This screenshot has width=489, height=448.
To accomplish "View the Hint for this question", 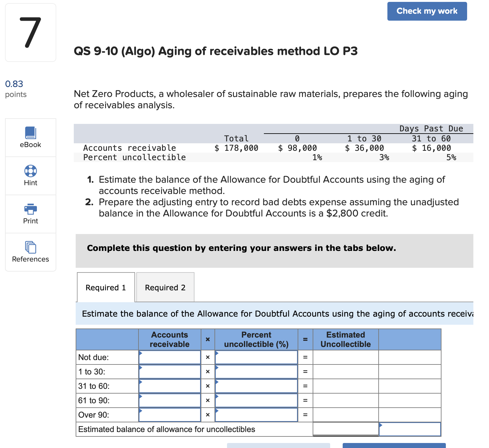I will tap(30, 176).
